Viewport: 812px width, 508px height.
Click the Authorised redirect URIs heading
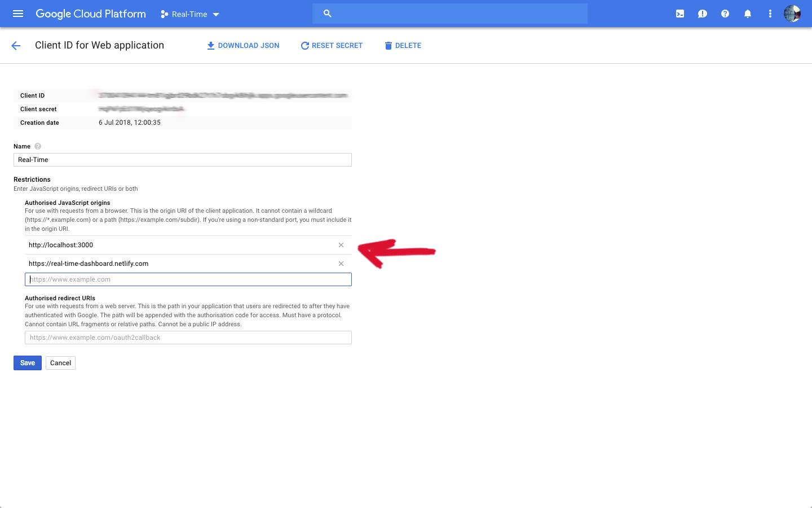[60, 298]
